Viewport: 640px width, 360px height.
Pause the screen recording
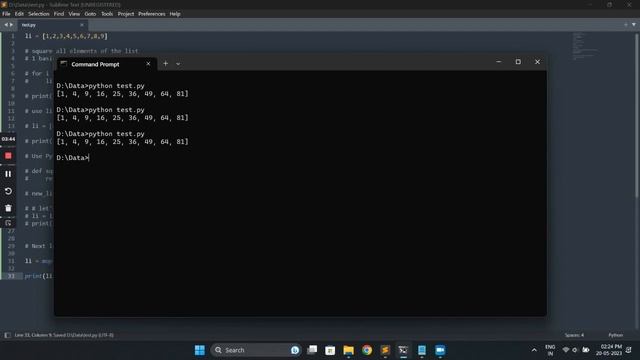pyautogui.click(x=8, y=174)
